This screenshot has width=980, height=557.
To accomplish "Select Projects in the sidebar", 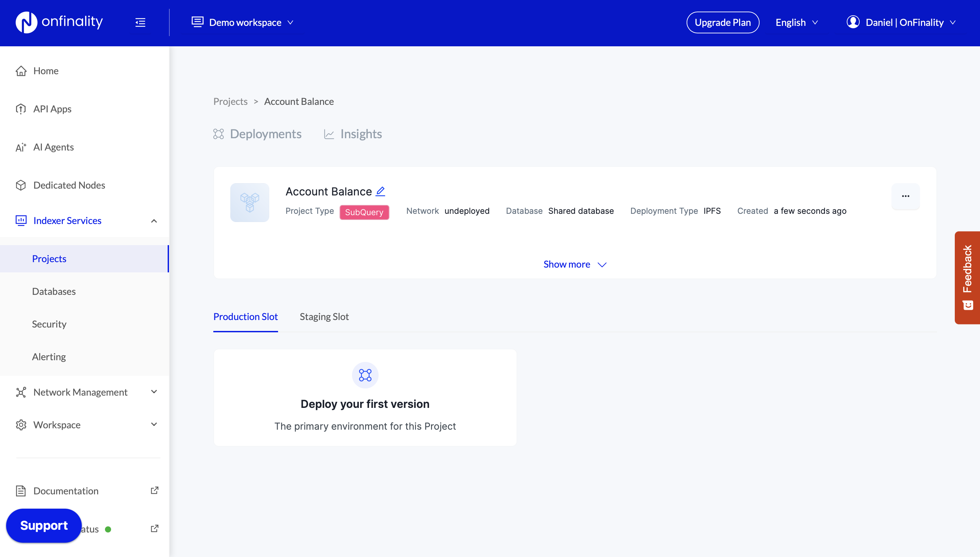I will [x=84, y=259].
